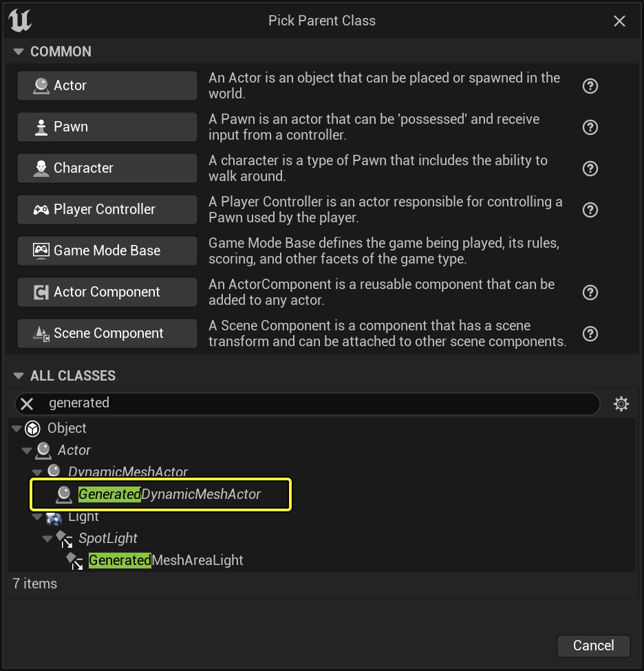Open help icon for Scene Component
Screen dimensions: 644x671
click(x=590, y=334)
